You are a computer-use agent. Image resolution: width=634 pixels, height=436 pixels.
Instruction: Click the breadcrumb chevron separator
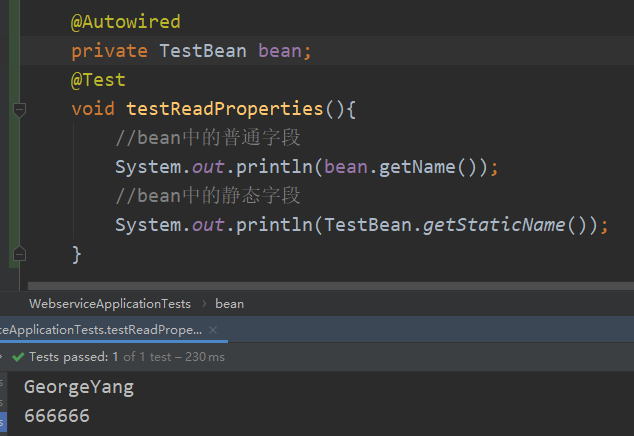(204, 304)
